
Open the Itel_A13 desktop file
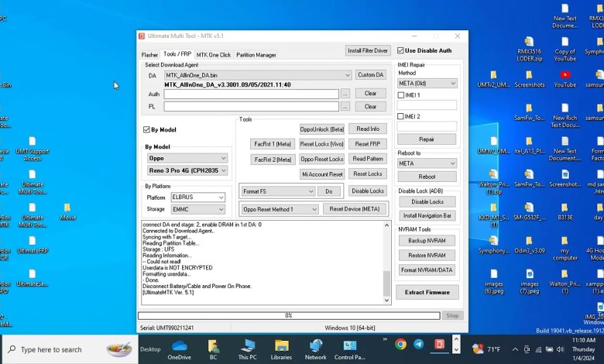click(x=530, y=146)
